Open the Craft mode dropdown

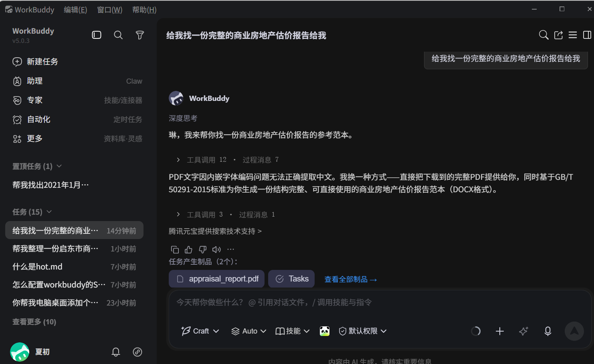click(200, 331)
